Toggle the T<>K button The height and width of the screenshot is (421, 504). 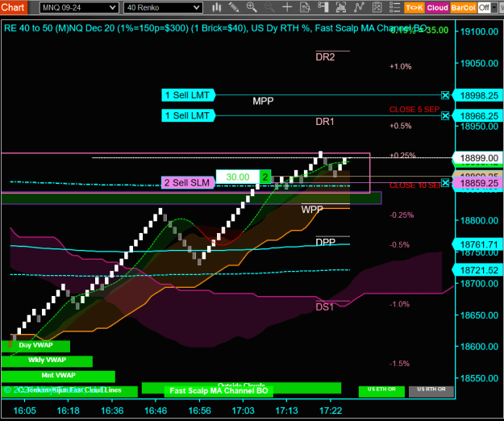tap(414, 7)
